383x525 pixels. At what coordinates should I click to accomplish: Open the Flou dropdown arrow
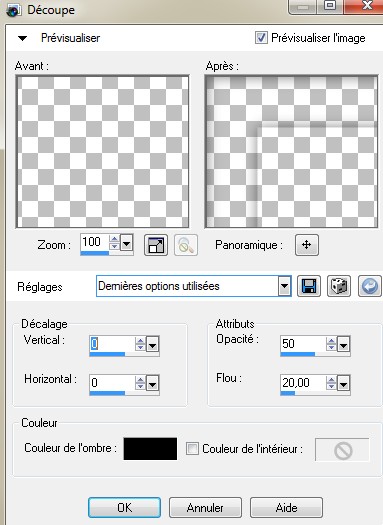coord(343,384)
